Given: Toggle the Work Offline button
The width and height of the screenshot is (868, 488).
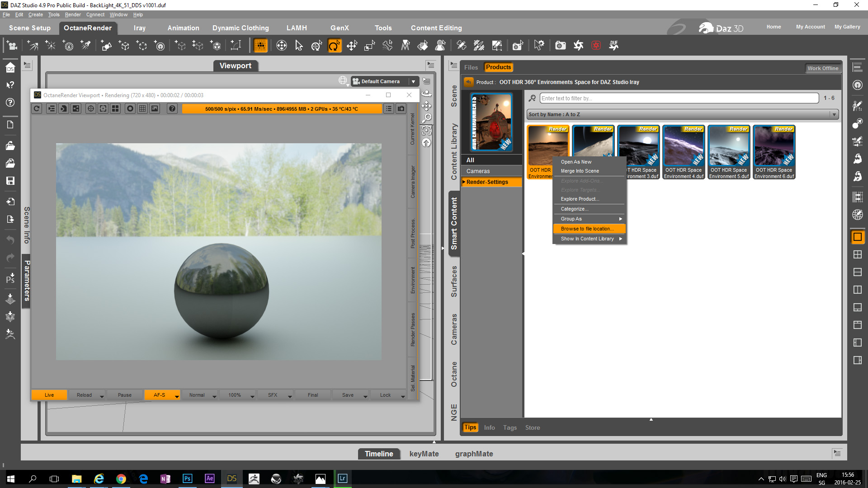Looking at the screenshot, I should tap(822, 68).
